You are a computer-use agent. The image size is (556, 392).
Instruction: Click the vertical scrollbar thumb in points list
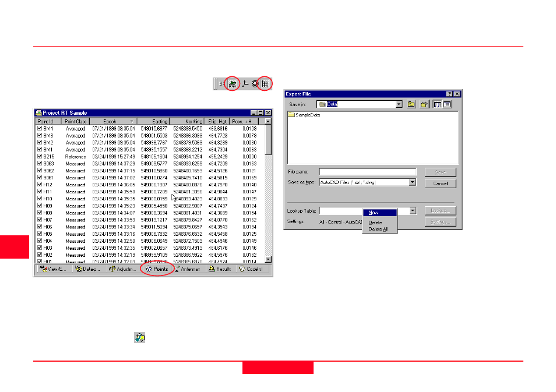click(x=268, y=140)
